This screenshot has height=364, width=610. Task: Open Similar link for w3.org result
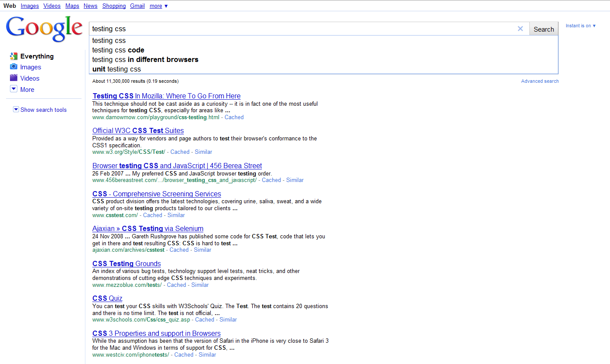(203, 152)
